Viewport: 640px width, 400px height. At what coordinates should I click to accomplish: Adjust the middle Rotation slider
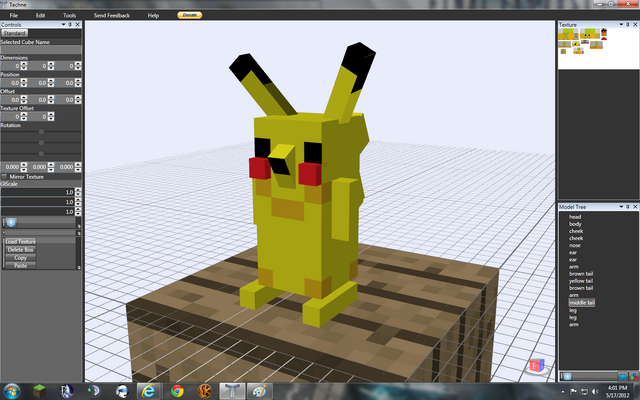(x=41, y=142)
